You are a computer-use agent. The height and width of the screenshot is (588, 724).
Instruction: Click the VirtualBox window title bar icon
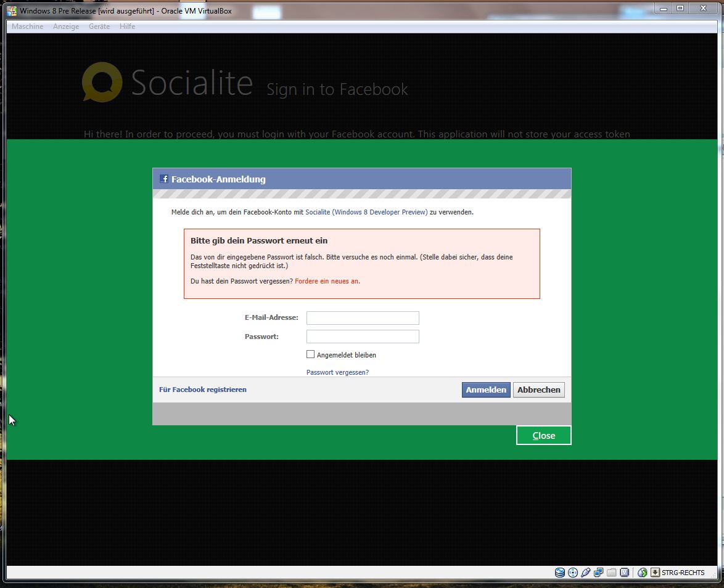12,10
